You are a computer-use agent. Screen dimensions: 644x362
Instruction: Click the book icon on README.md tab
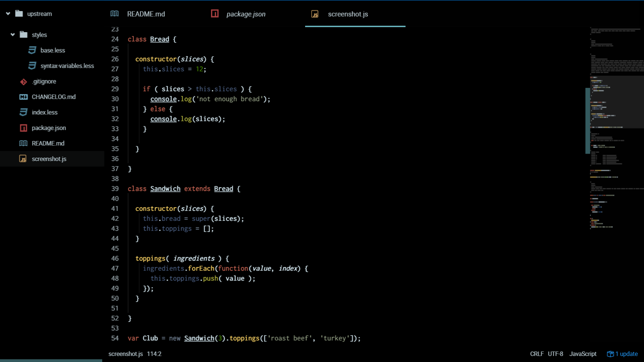pos(115,14)
